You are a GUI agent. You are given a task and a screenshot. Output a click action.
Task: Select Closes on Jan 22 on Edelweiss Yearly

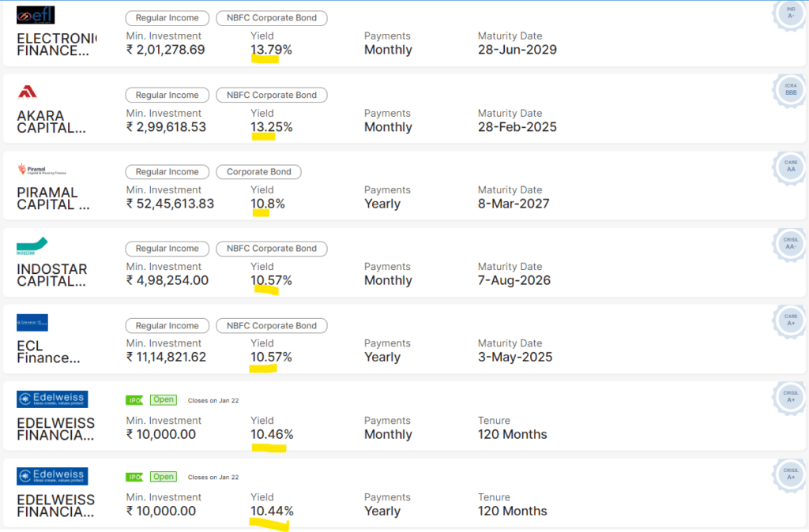tap(213, 478)
